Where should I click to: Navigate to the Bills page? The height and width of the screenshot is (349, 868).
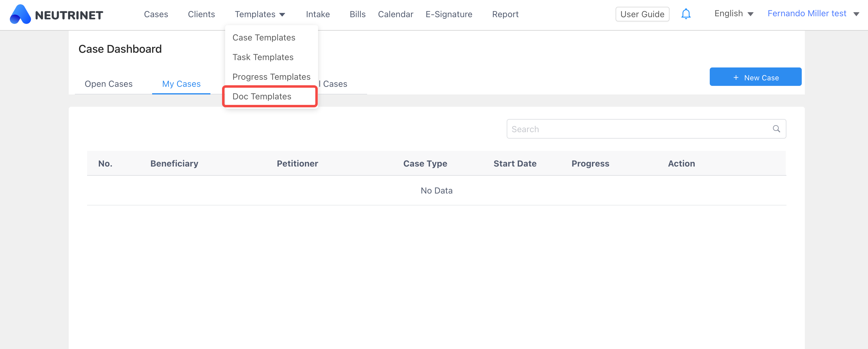point(357,14)
